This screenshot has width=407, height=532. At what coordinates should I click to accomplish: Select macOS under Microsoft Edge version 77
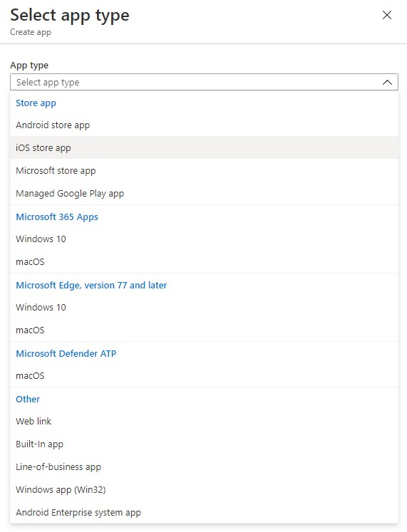click(204, 330)
